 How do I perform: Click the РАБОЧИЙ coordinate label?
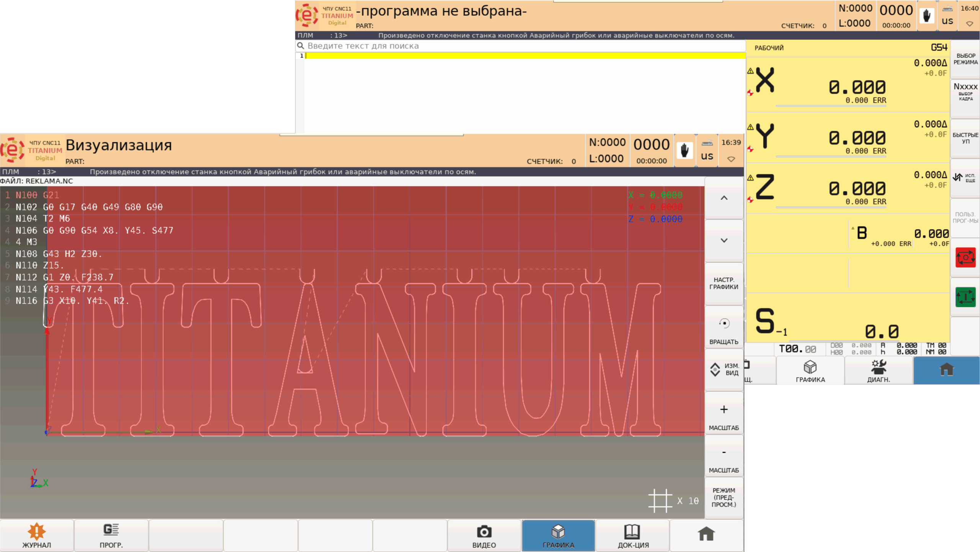tap(769, 48)
